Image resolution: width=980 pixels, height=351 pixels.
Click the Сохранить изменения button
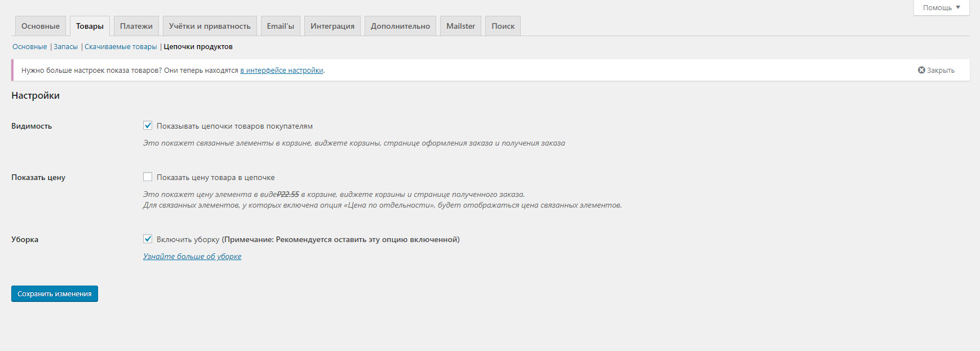tap(55, 294)
